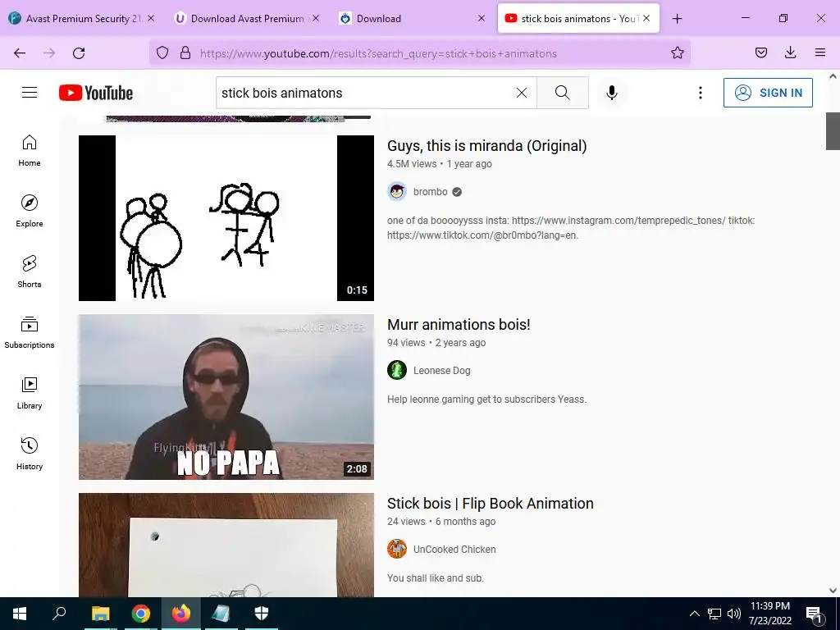Save page to Pocket icon
This screenshot has width=840, height=630.
click(x=761, y=53)
